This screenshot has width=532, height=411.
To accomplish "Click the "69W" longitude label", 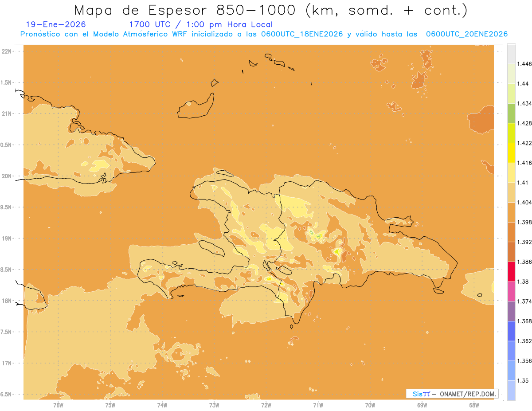I will [422, 405].
